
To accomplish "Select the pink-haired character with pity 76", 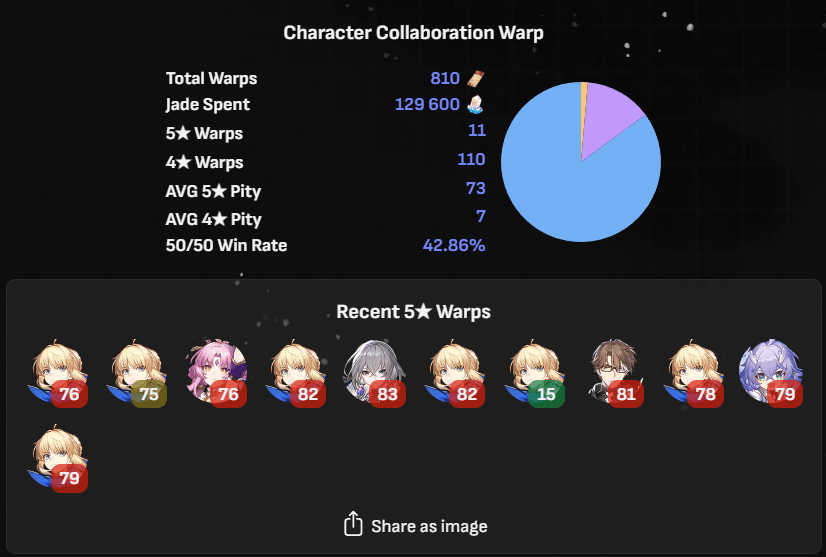I will pos(217,373).
